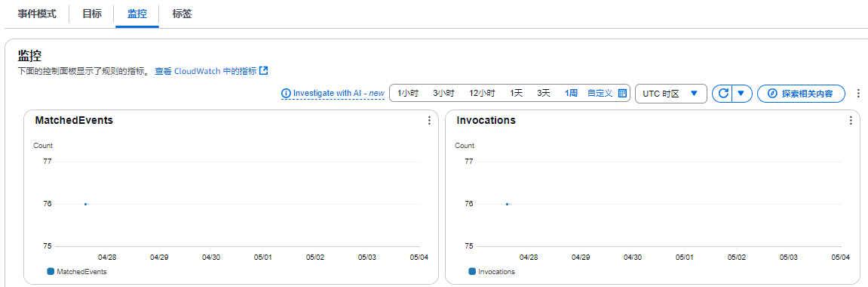
Task: Set time range to 1天
Action: point(516,93)
